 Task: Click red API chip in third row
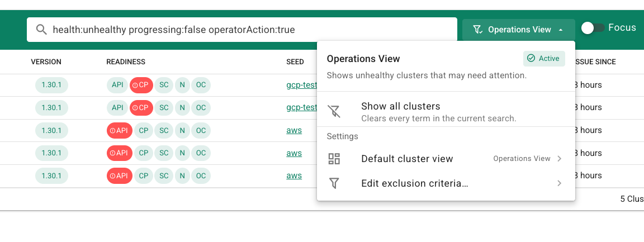120,130
